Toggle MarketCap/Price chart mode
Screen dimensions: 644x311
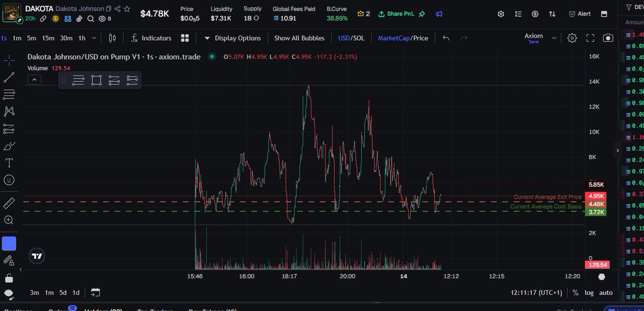click(403, 38)
